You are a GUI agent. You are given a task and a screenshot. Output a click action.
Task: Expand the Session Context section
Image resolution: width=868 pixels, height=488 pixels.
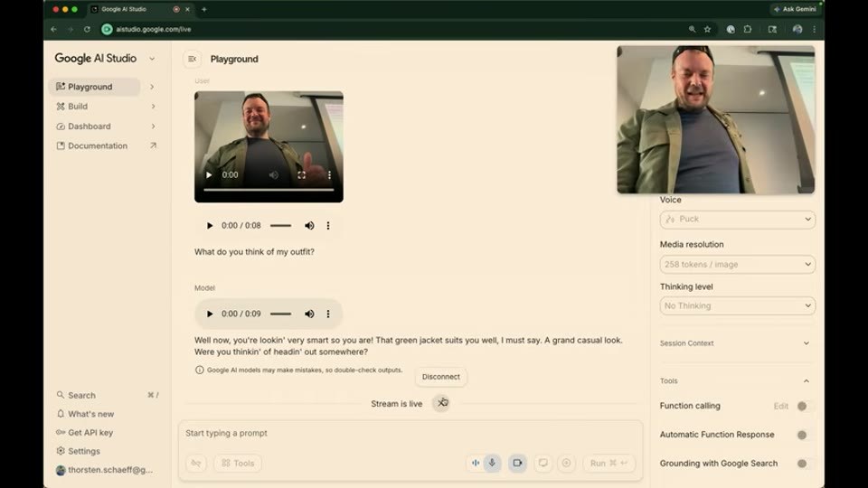(x=736, y=343)
